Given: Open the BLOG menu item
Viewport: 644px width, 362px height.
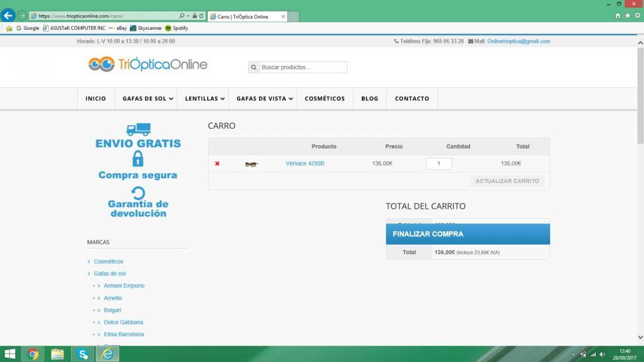Looking at the screenshot, I should tap(369, 98).
